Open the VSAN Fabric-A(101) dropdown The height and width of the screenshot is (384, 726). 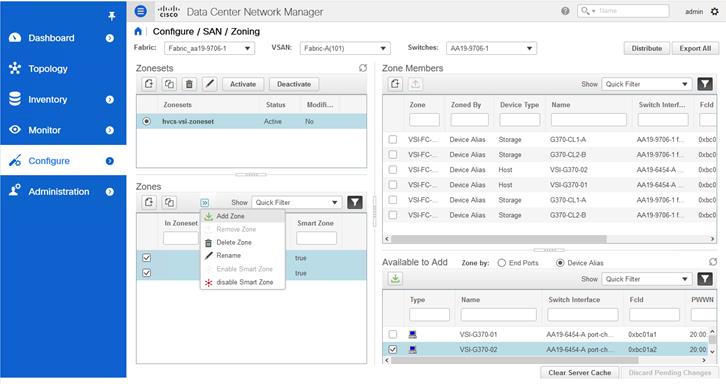tap(345, 48)
